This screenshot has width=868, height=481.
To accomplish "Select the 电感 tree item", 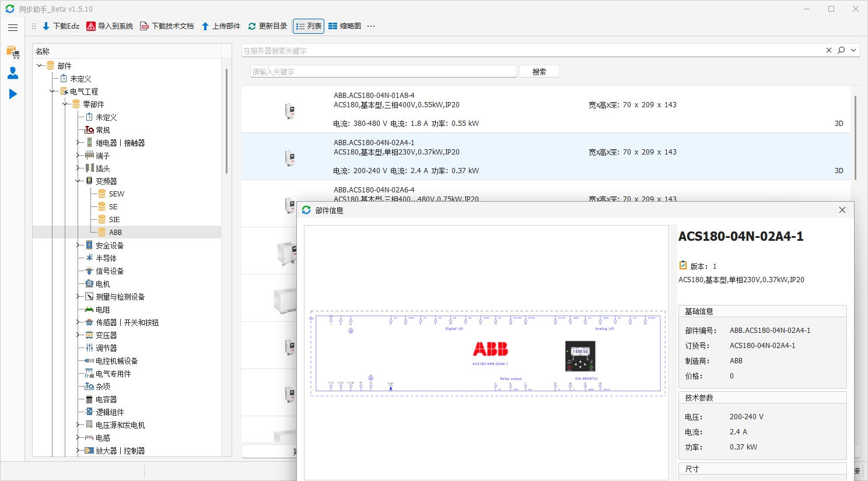I will [x=103, y=438].
